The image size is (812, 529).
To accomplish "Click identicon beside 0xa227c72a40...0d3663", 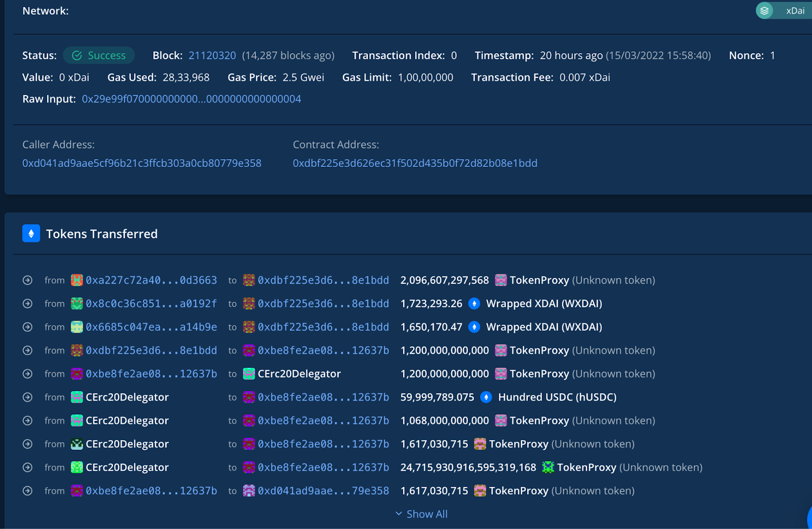I will point(77,280).
